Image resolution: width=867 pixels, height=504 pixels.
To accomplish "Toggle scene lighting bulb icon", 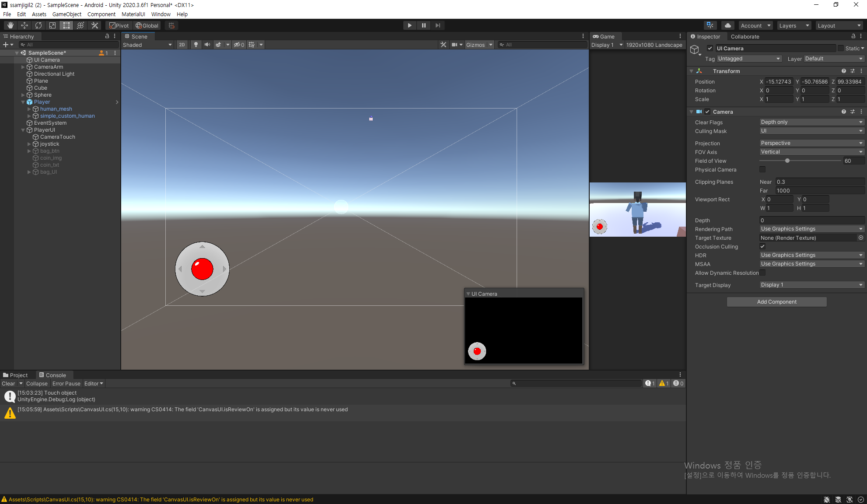I will click(x=196, y=45).
